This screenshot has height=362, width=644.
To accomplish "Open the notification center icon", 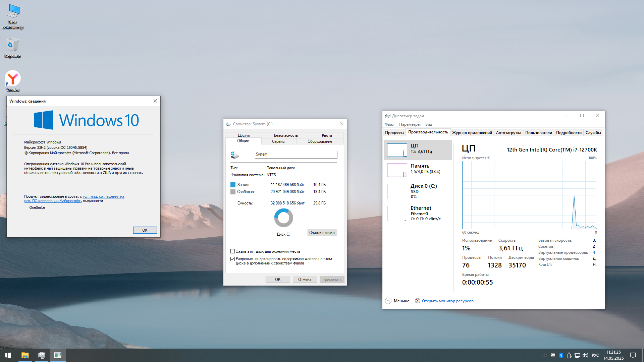I will [x=633, y=355].
